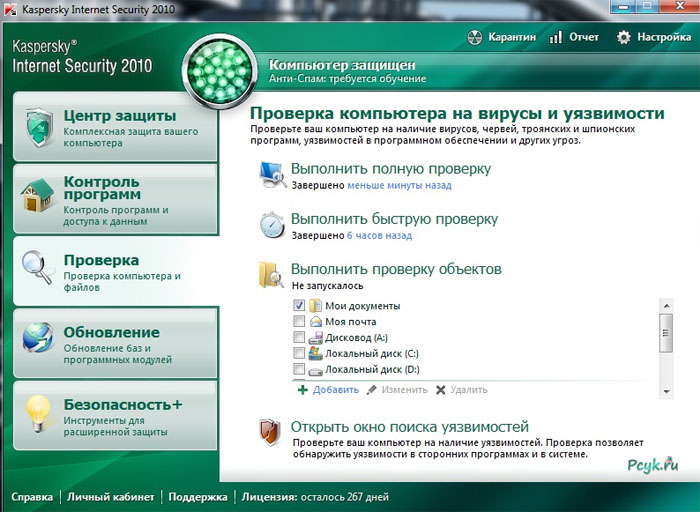The height and width of the screenshot is (512, 700).
Task: Click the Настройка gear icon
Action: point(624,37)
